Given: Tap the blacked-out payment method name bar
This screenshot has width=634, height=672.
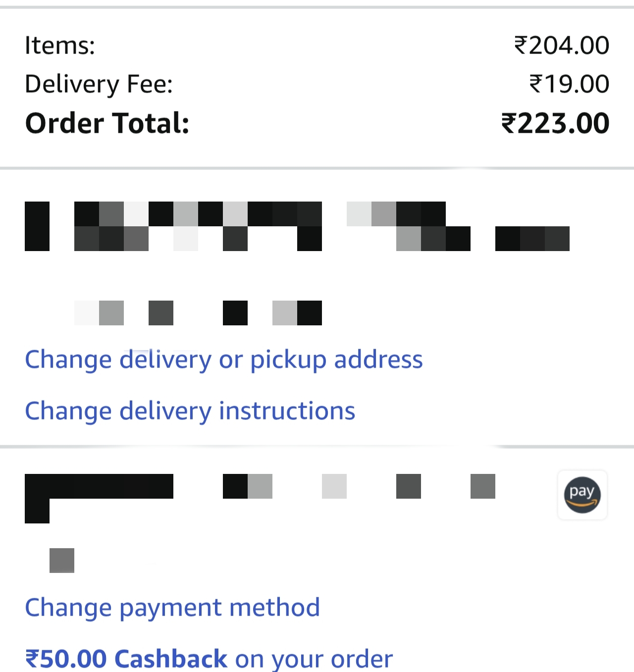Looking at the screenshot, I should click(x=99, y=486).
